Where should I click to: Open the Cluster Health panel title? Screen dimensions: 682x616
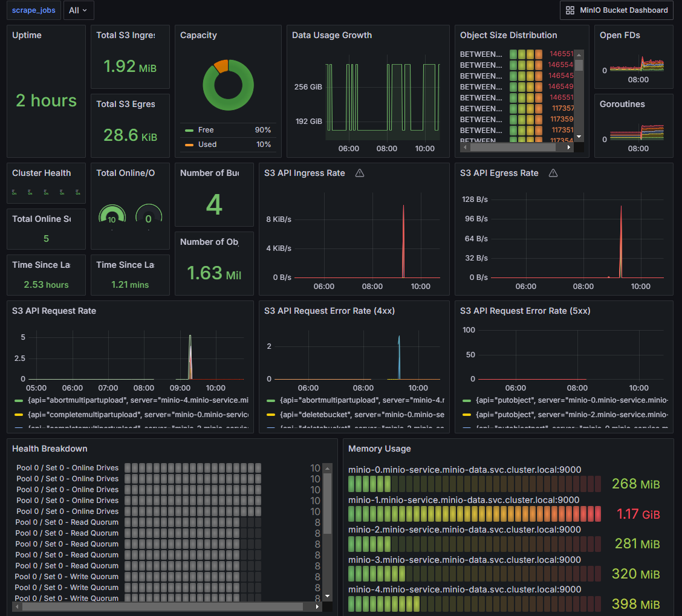41,173
